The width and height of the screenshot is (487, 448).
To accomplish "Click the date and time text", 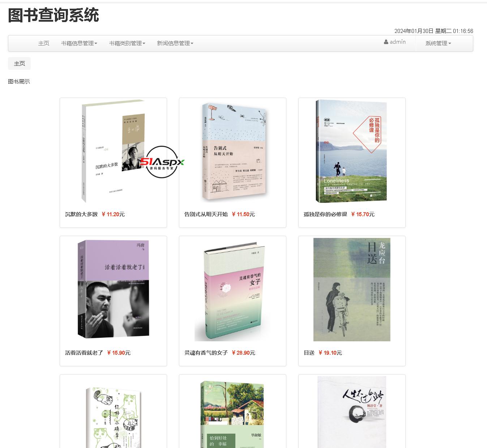I will [433, 31].
